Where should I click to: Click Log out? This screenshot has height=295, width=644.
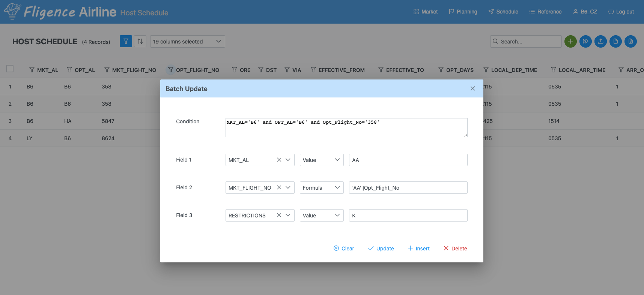621,12
